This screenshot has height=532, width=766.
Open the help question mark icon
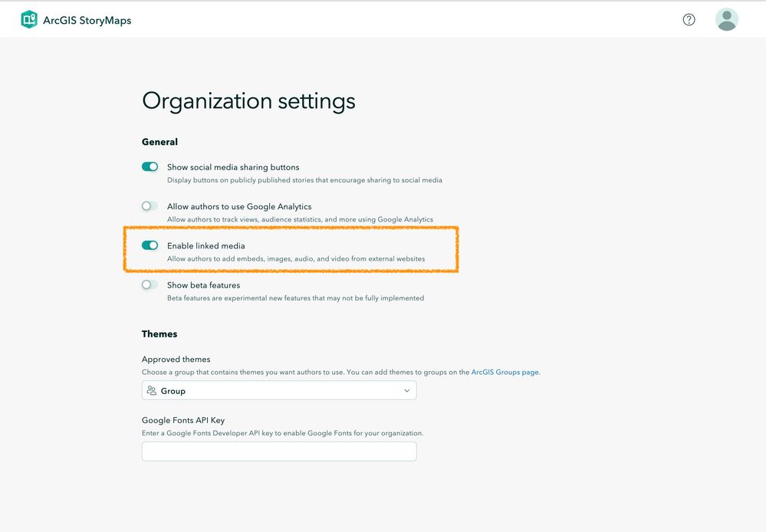point(689,20)
